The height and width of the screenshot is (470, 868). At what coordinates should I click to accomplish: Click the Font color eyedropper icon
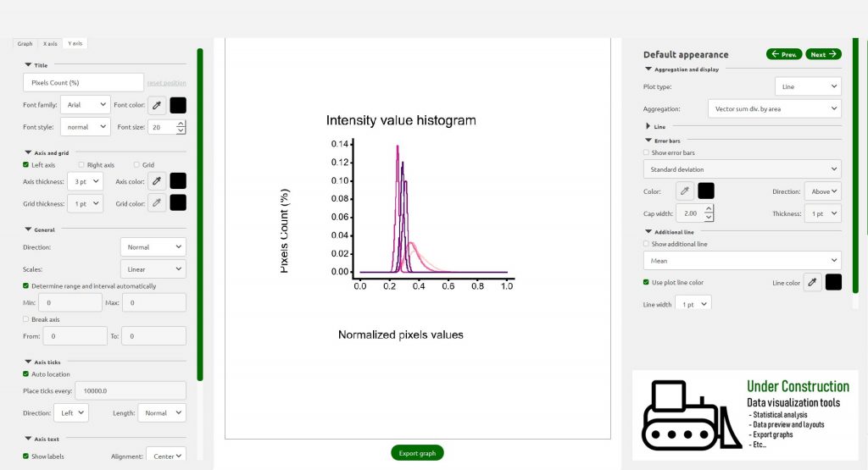coord(157,105)
